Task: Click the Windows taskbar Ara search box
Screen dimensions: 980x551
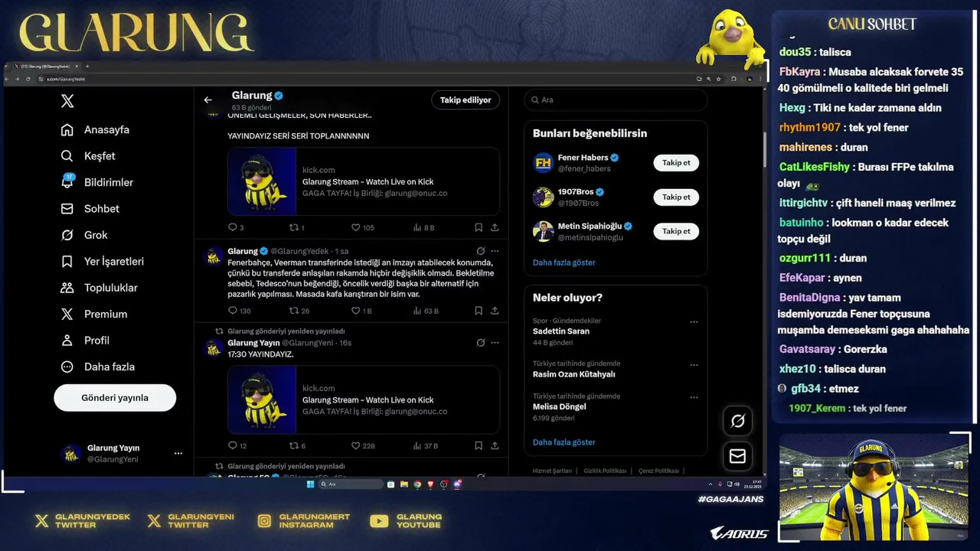Action: point(351,484)
